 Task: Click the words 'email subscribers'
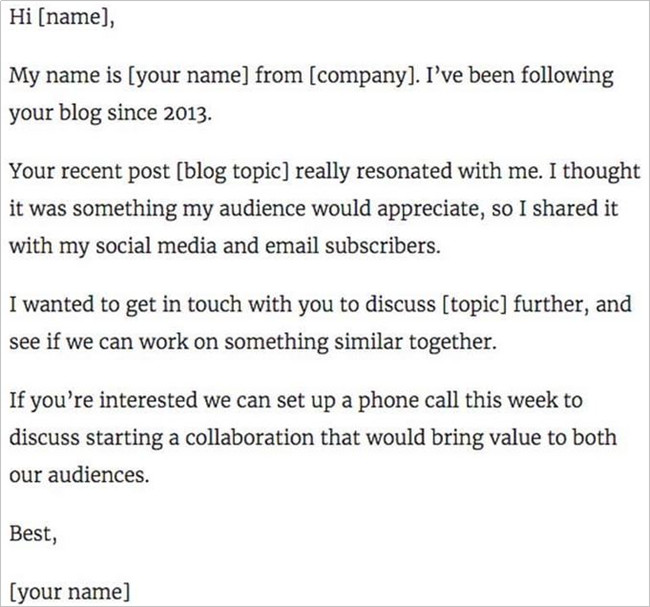(x=352, y=245)
